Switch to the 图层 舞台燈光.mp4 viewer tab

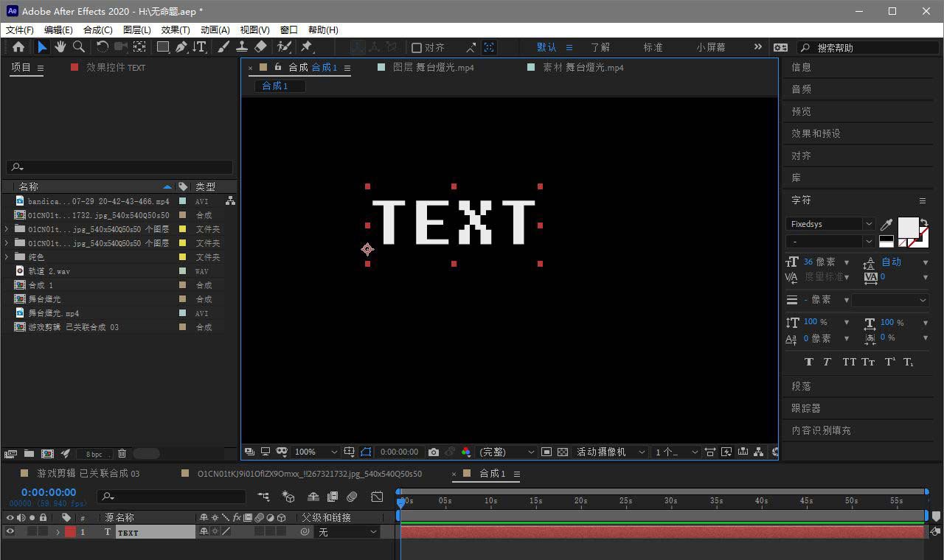click(x=433, y=67)
